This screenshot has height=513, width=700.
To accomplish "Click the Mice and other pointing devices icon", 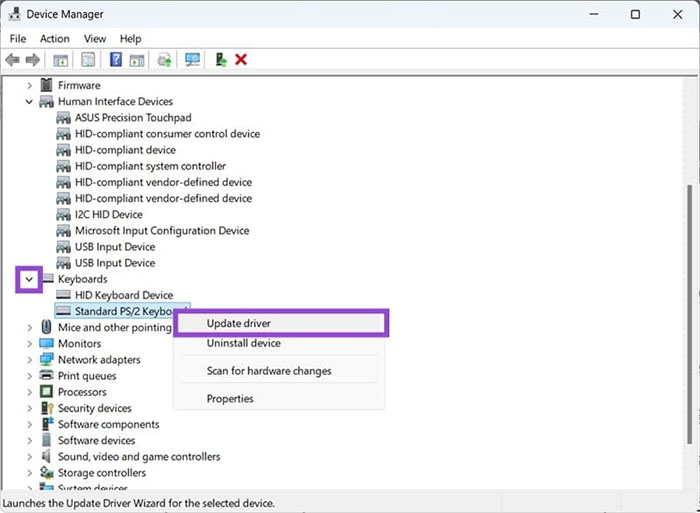I will tap(46, 327).
